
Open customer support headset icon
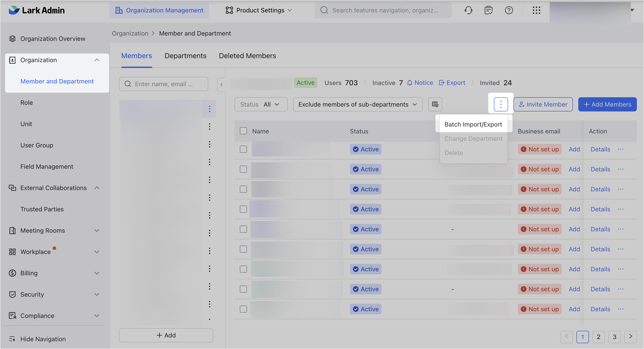[468, 10]
